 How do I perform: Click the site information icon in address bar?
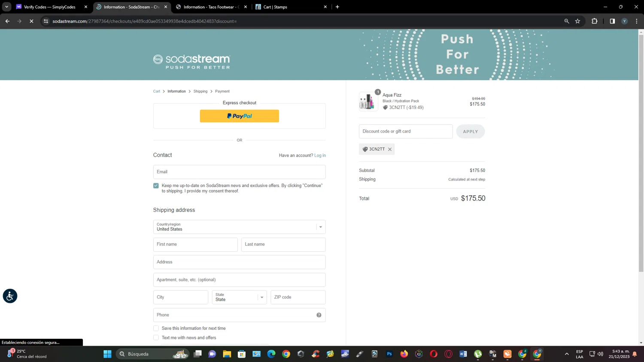click(46, 21)
